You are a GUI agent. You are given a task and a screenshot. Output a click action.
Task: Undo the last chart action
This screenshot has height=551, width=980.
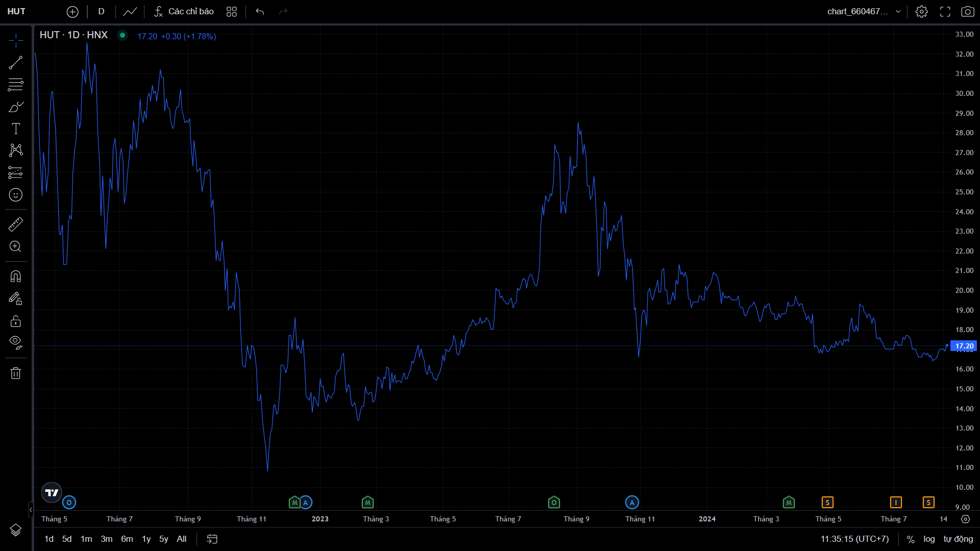[x=260, y=12]
